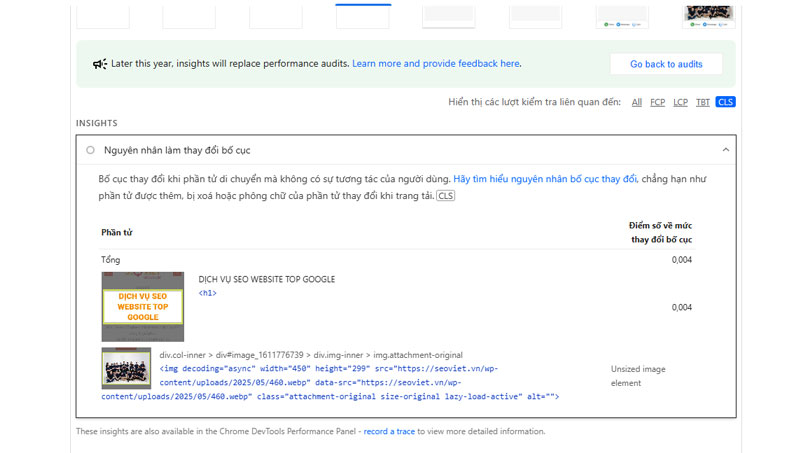Open 'Hãy tìm hiểu nguyên nhân bố cục thay đổi' link
Image resolution: width=800 pixels, height=453 pixels.
[x=545, y=179]
